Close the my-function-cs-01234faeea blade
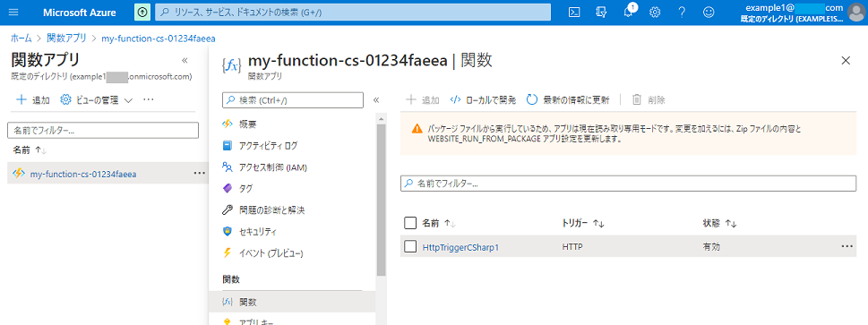The width and height of the screenshot is (868, 325). tap(846, 61)
